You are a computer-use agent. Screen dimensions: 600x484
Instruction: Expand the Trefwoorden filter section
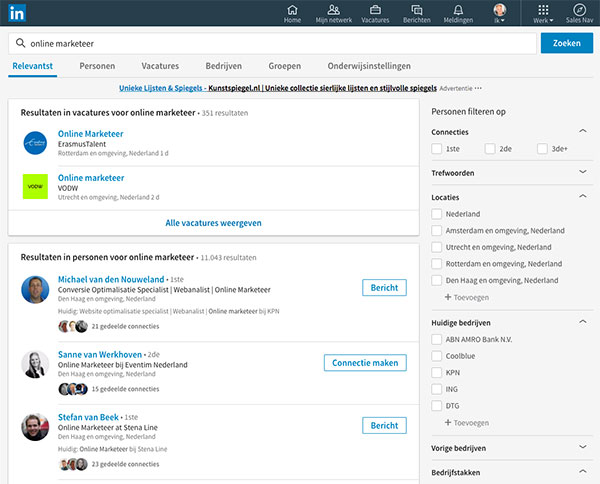click(583, 172)
